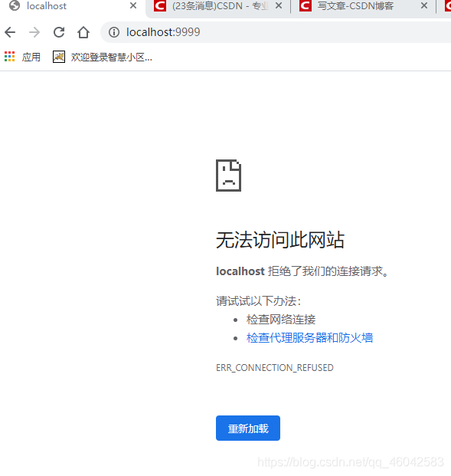Click the localhost 拒绝了我们的连接请求 message
Image resolution: width=451 pixels, height=476 pixels.
302,271
